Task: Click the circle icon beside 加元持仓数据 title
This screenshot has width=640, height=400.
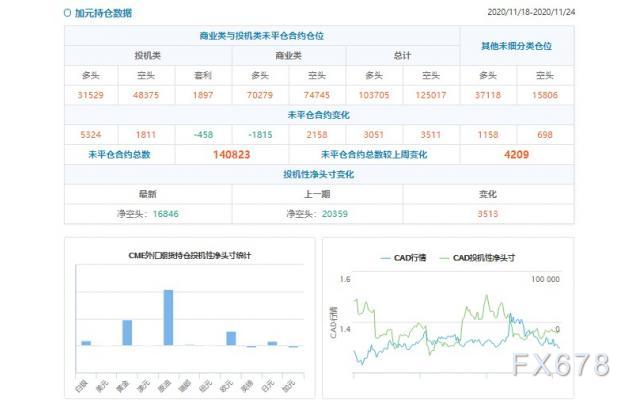Action: [68, 14]
